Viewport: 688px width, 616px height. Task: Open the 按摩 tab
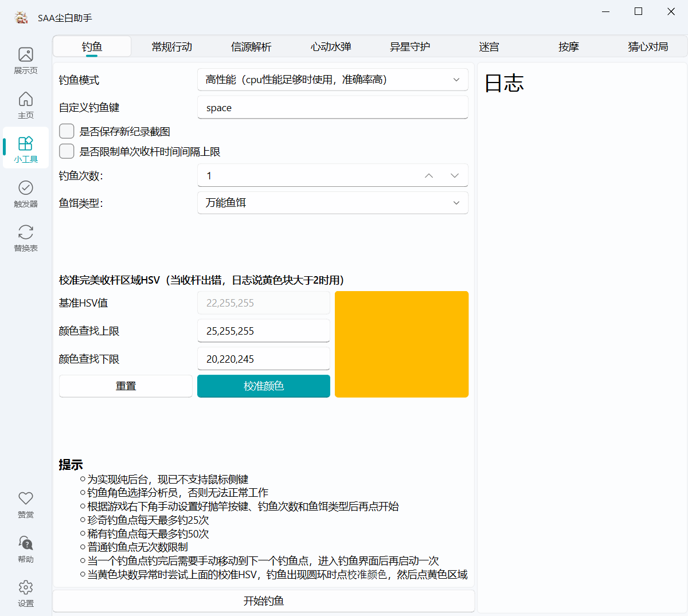tap(569, 46)
